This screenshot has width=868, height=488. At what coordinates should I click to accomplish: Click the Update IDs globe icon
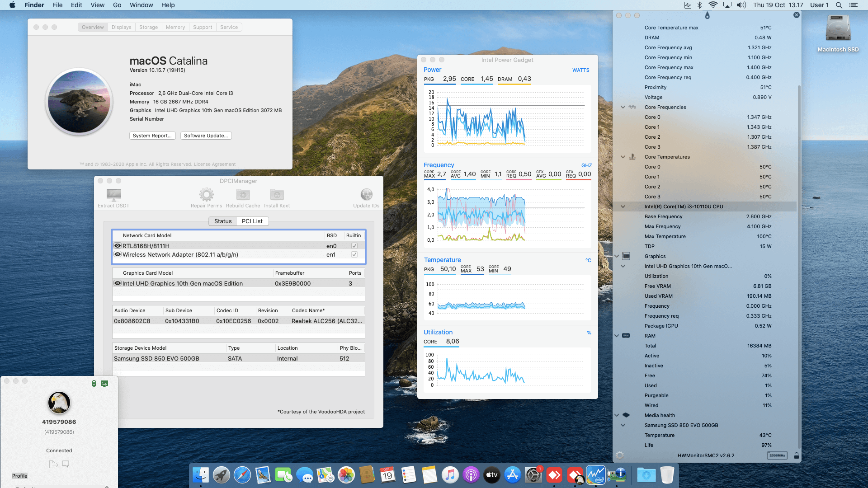point(367,195)
